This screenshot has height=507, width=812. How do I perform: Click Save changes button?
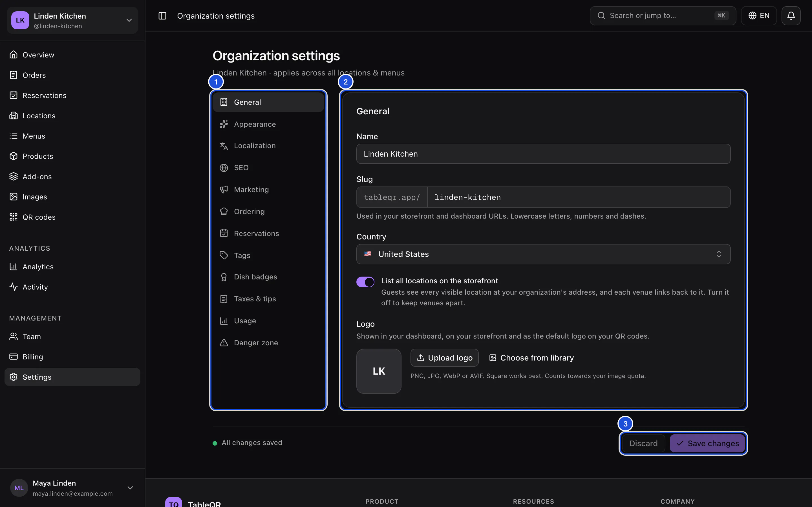click(x=707, y=443)
